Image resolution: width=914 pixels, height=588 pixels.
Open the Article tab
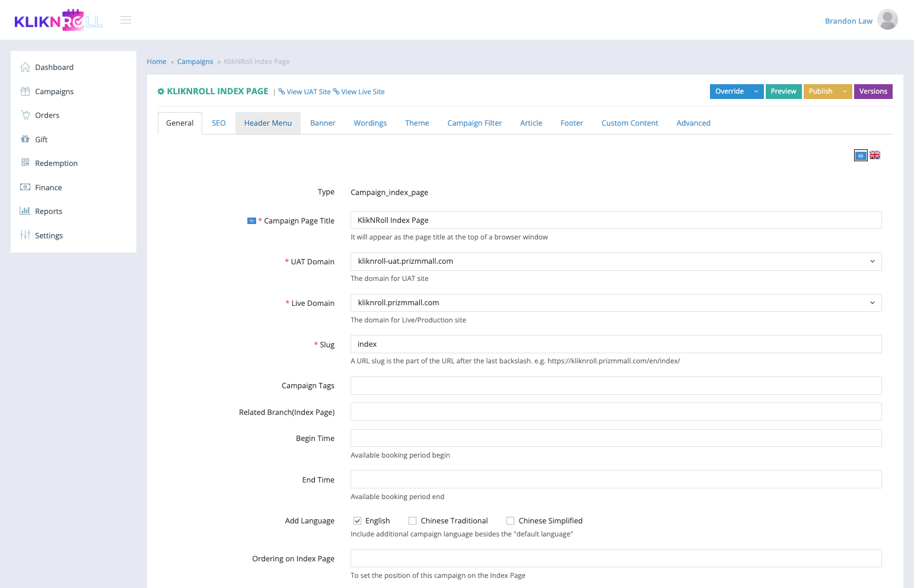tap(531, 123)
